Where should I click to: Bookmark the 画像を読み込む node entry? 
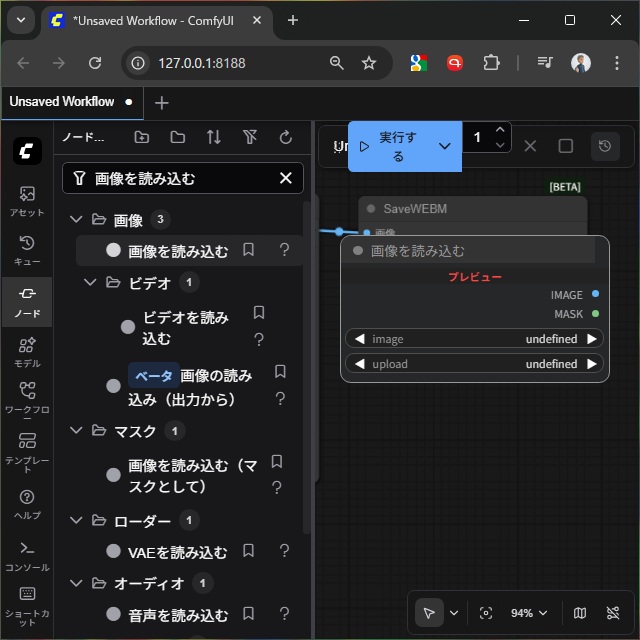249,250
